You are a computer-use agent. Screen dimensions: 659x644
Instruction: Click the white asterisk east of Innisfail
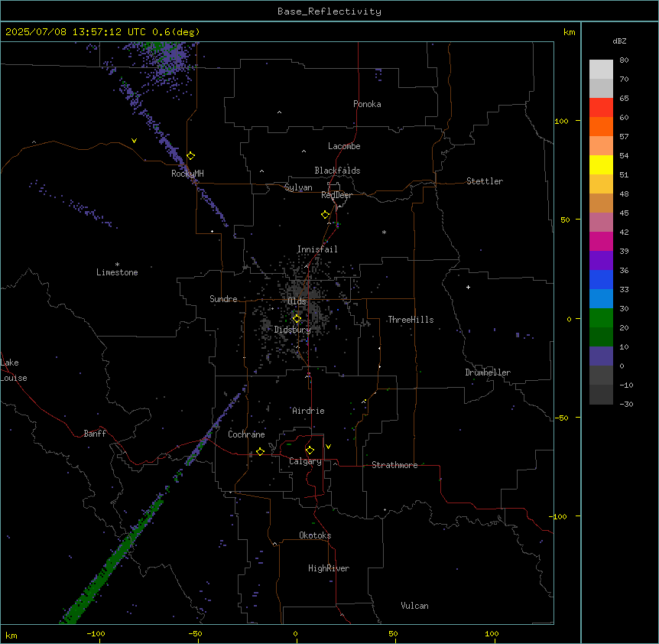coord(384,232)
